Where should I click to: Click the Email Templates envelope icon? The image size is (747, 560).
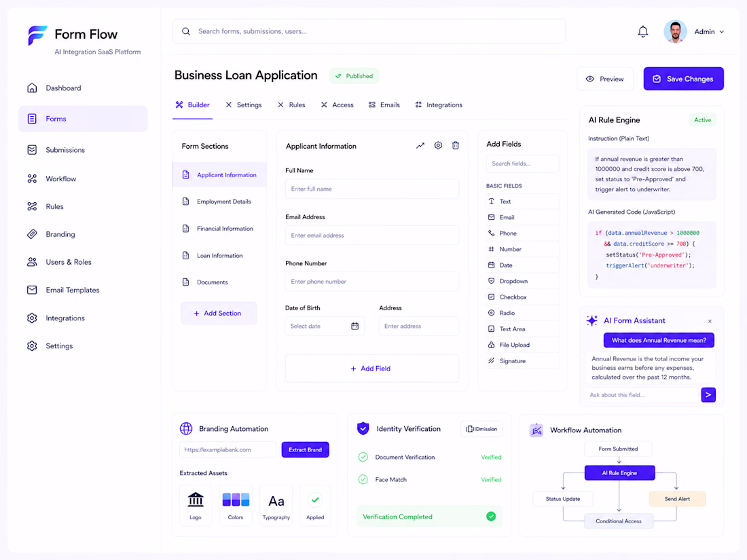click(32, 290)
